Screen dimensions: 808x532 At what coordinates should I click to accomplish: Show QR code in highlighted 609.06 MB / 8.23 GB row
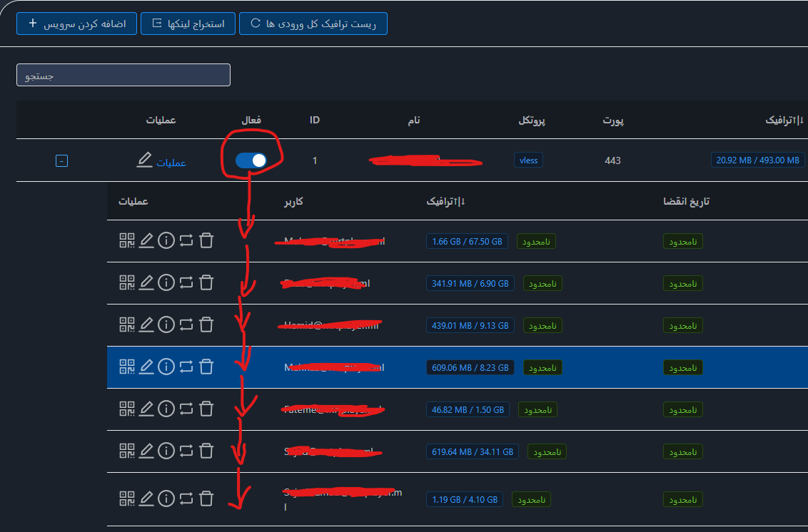click(127, 367)
